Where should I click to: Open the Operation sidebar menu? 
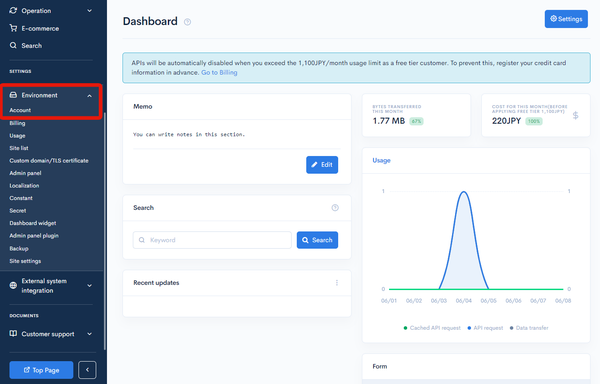pos(51,11)
